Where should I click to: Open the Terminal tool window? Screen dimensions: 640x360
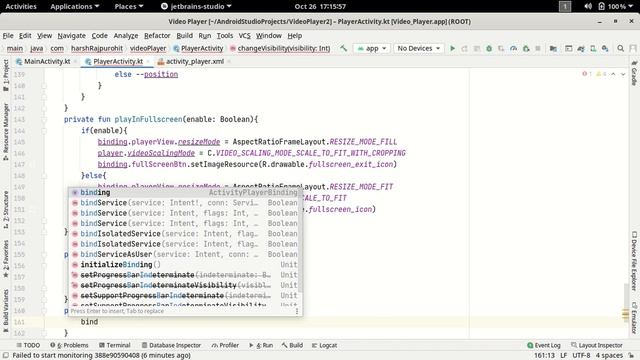[x=114, y=345]
